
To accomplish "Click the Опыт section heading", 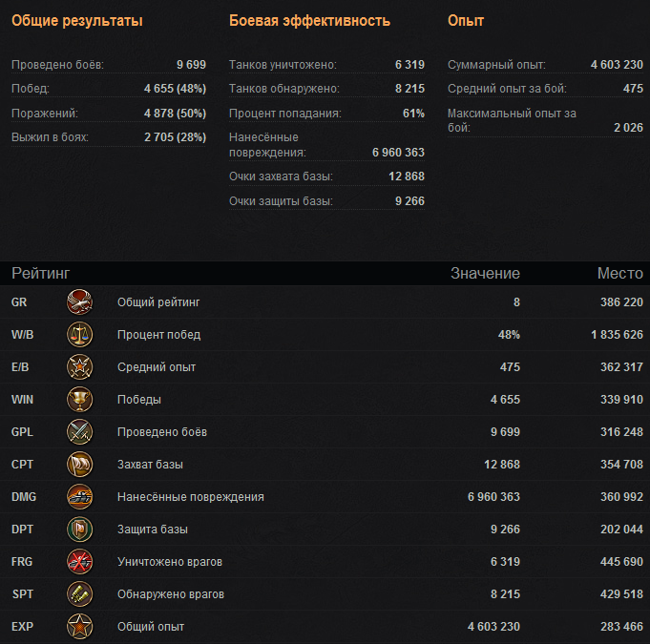I will (466, 21).
